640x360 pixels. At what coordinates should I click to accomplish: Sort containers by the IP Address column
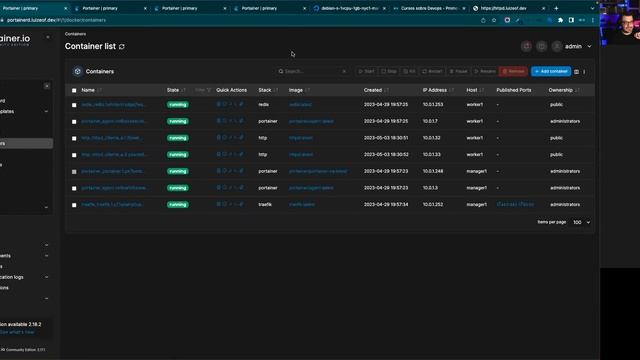(x=438, y=90)
